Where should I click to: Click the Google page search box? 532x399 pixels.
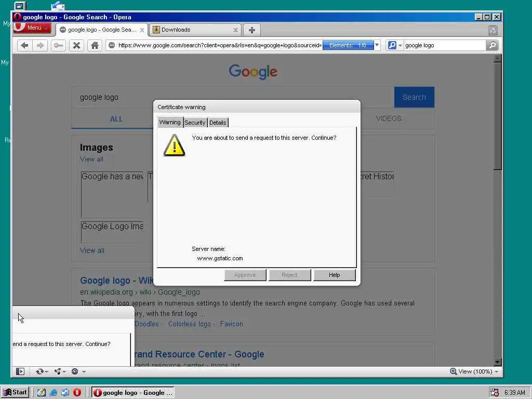[233, 97]
